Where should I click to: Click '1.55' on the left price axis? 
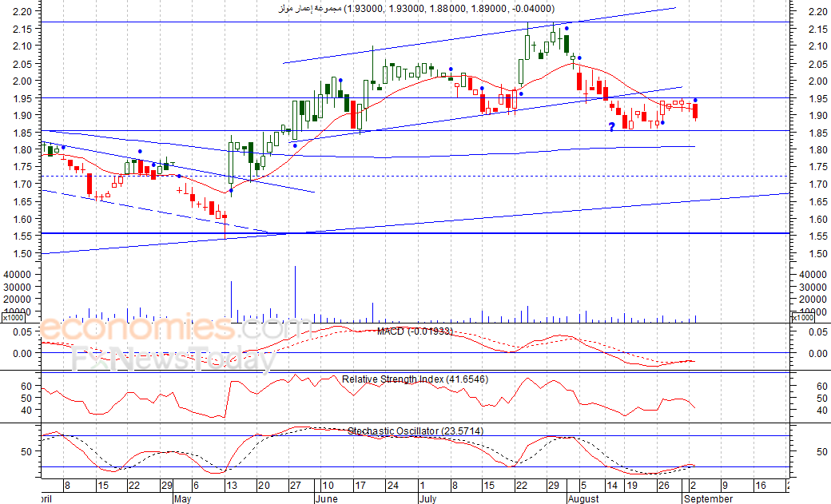click(22, 236)
